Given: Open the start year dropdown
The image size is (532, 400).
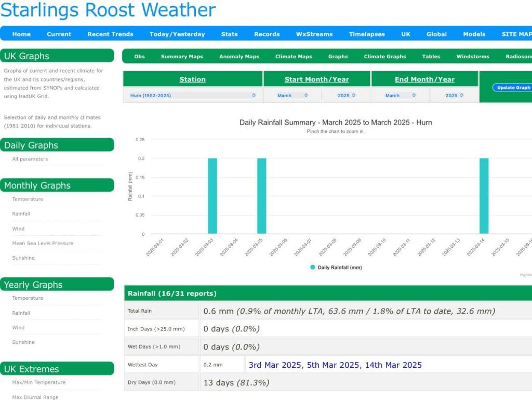Looking at the screenshot, I should click(347, 96).
